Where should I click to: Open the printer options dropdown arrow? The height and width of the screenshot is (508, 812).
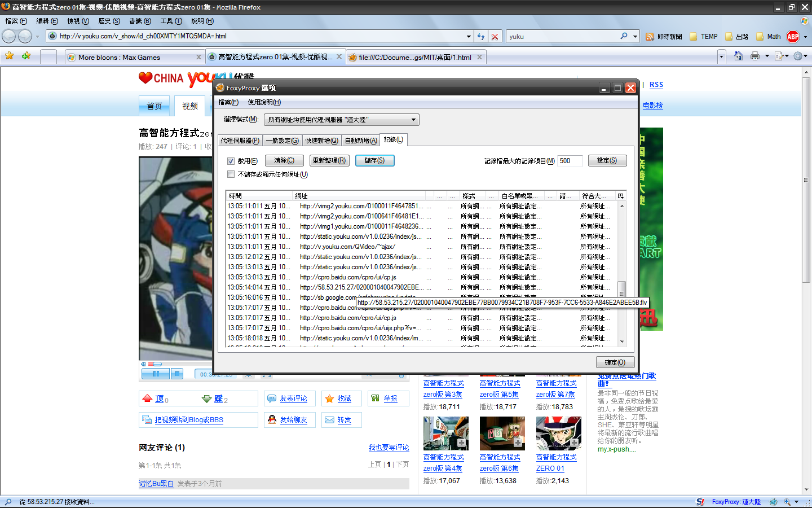coord(767,56)
